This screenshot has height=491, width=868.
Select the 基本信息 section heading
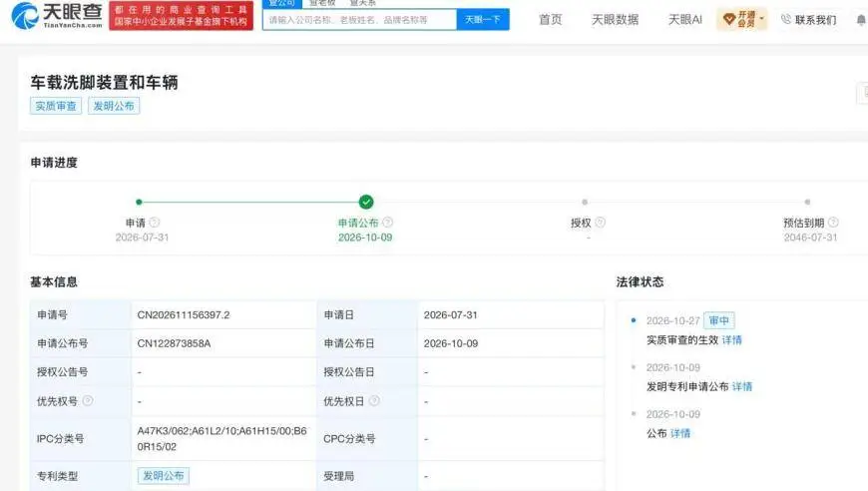point(54,281)
